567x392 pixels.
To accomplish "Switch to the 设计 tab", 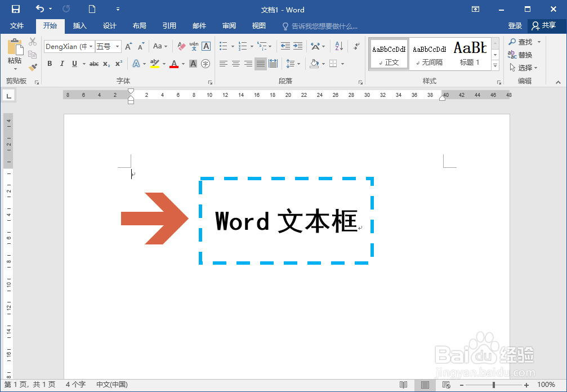I will 110,26.
